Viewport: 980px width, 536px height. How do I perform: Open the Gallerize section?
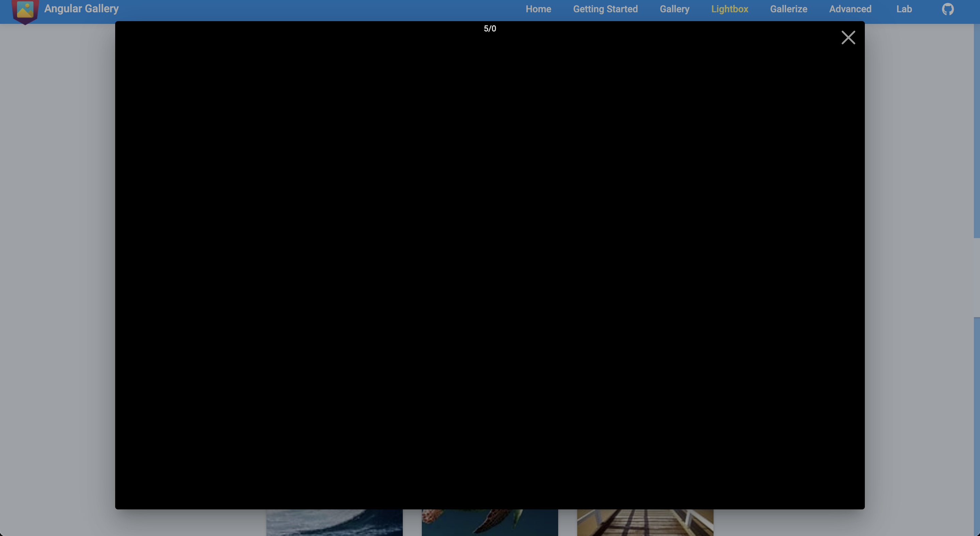click(788, 9)
